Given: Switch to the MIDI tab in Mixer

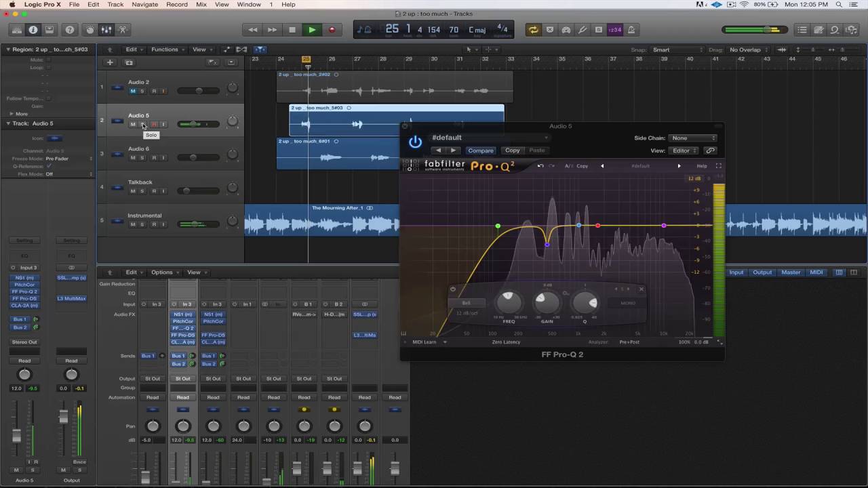Looking at the screenshot, I should pos(816,272).
